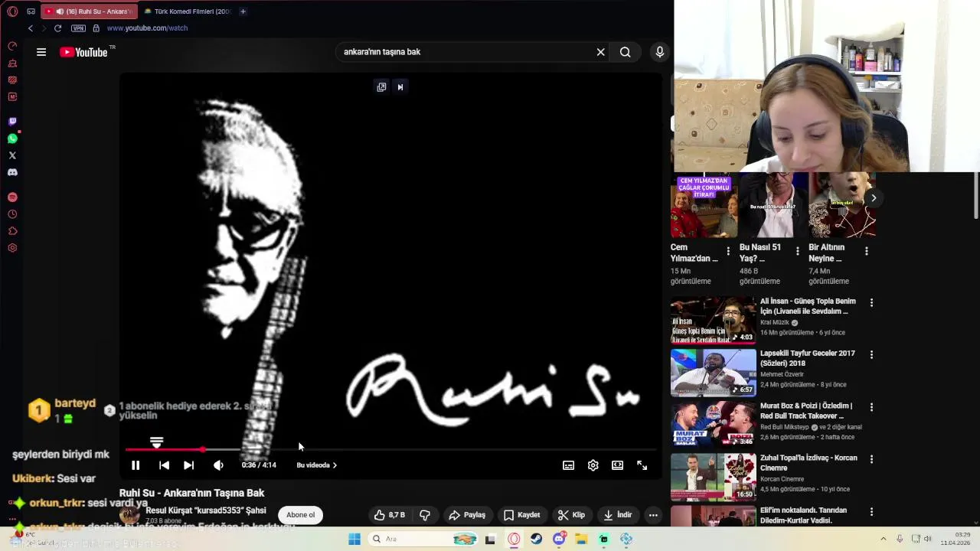Image resolution: width=980 pixels, height=551 pixels.
Task: Open GX Cleaner icon in sidebar
Action: [x=12, y=63]
